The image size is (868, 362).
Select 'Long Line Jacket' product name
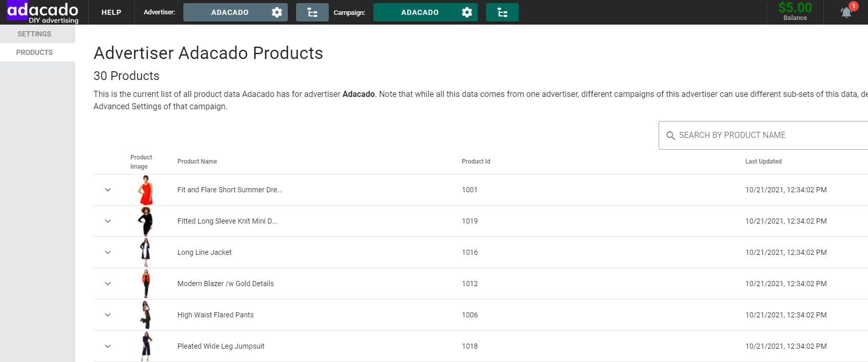click(x=204, y=252)
